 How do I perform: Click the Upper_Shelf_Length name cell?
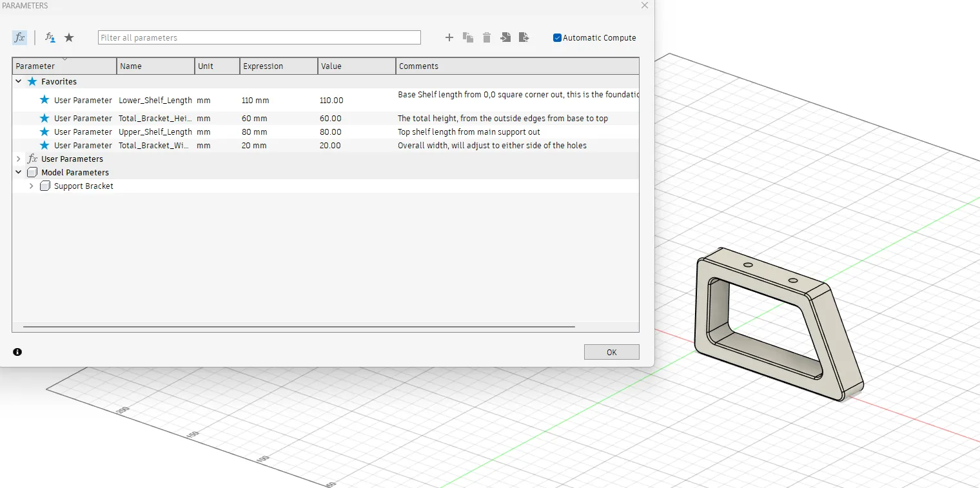coord(155,132)
